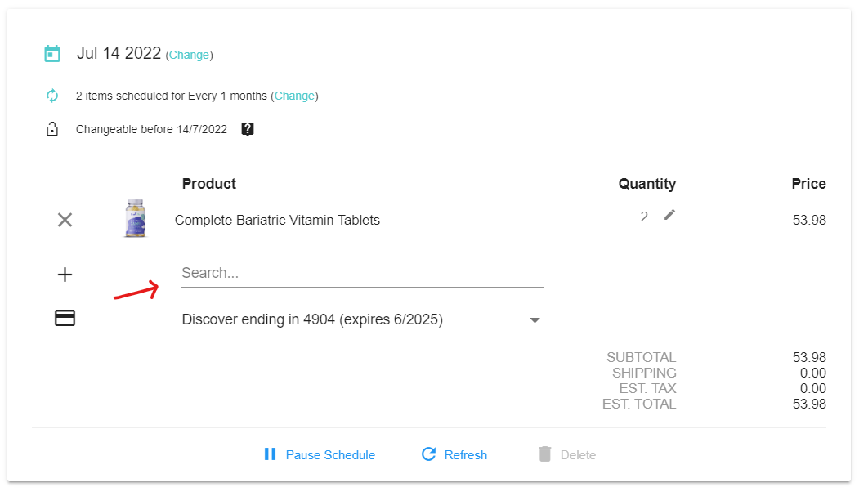Click the Refresh button
The image size is (868, 496).
454,455
